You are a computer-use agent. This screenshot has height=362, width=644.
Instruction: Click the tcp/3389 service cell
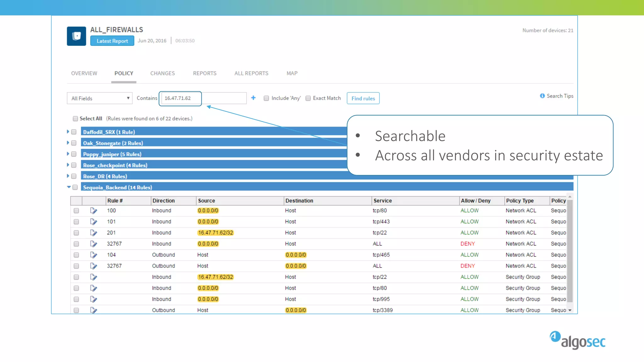383,310
